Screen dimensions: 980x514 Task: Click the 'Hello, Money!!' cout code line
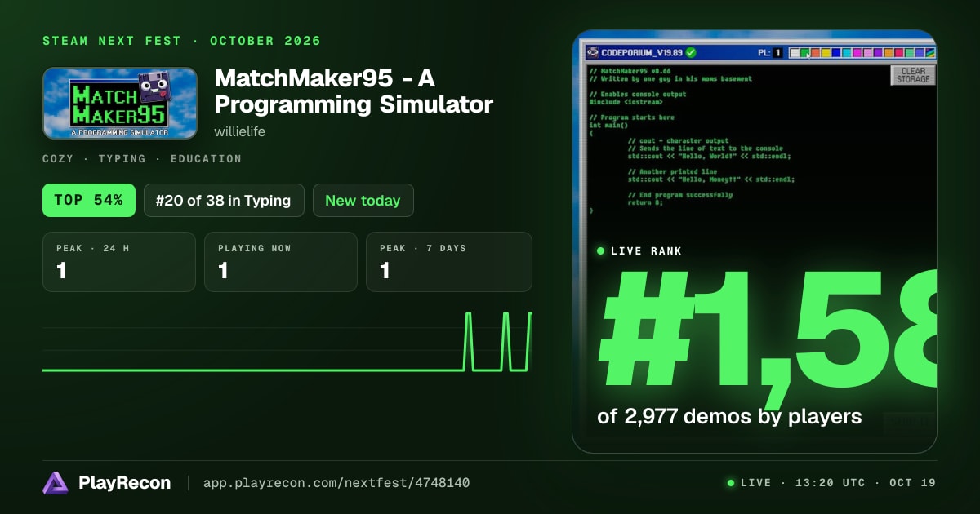click(x=710, y=179)
